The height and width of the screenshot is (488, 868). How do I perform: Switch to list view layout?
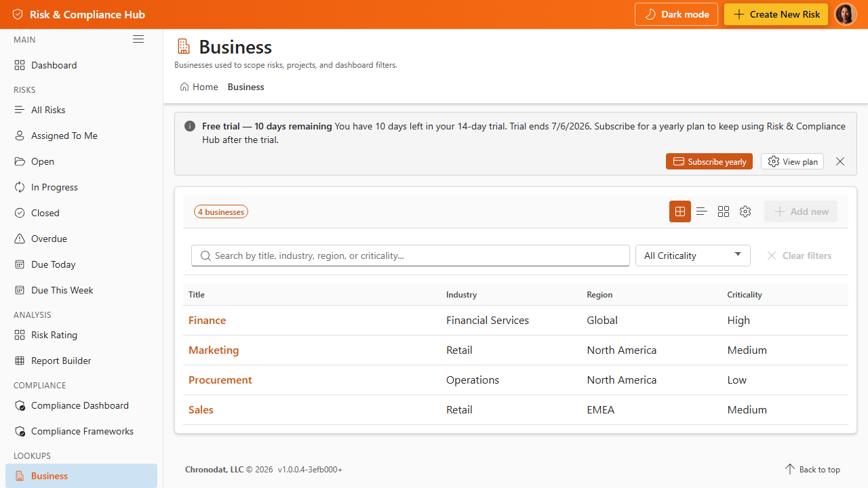click(x=702, y=211)
